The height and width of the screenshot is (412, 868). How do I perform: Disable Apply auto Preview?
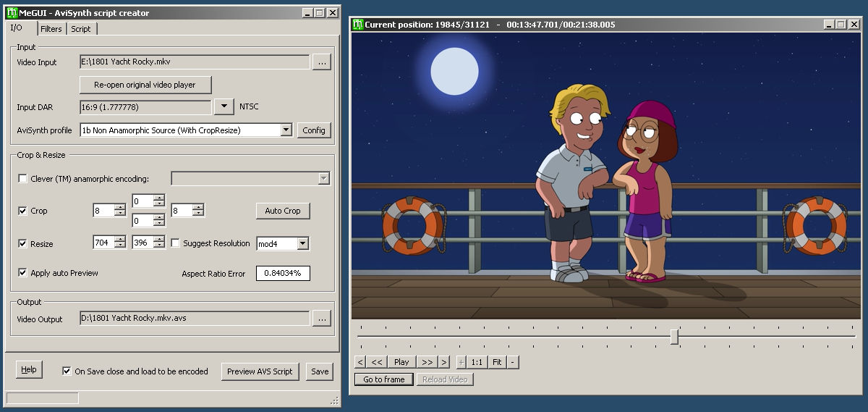click(23, 273)
